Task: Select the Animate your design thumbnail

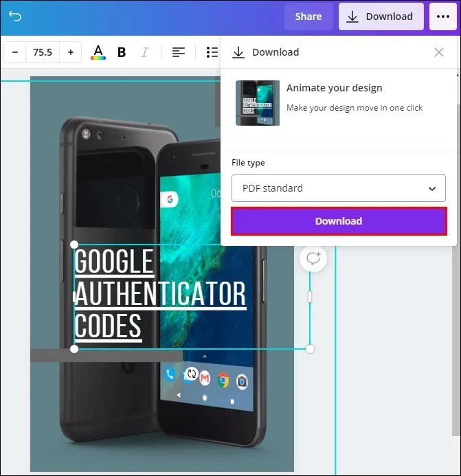Action: 258,103
